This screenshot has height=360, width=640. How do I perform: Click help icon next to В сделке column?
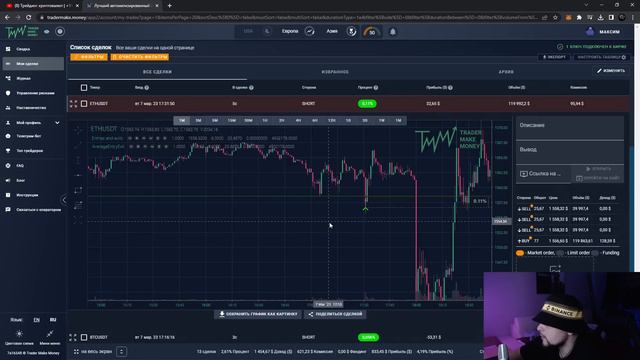[251, 87]
